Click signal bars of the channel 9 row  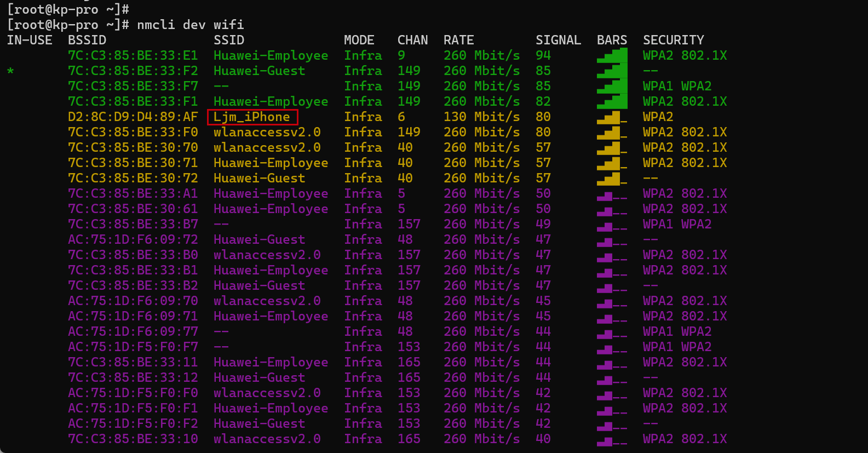pyautogui.click(x=612, y=55)
